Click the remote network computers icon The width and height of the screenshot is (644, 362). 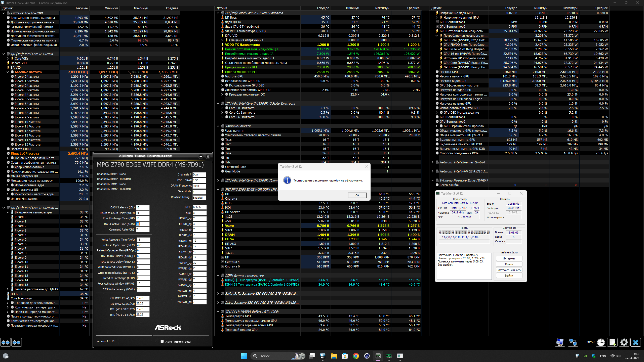(573, 342)
